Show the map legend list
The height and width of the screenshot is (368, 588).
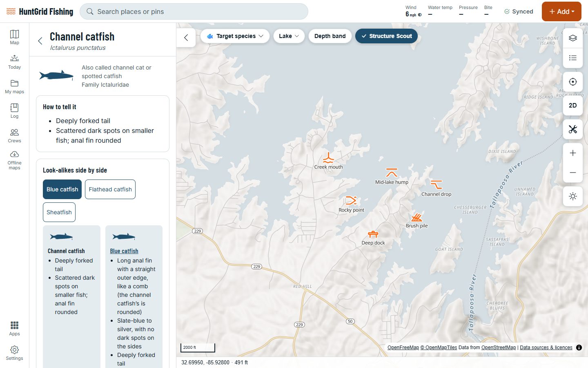[573, 58]
